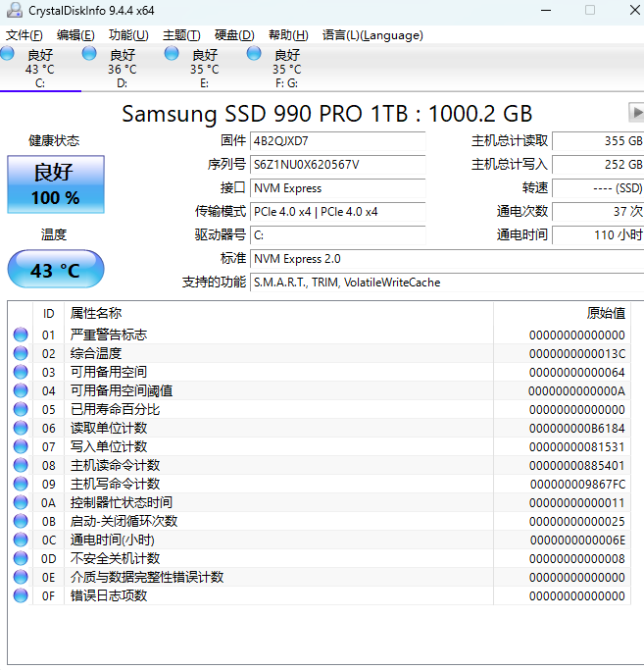Select the 不安全关机计数 attribute name

[x=116, y=558]
